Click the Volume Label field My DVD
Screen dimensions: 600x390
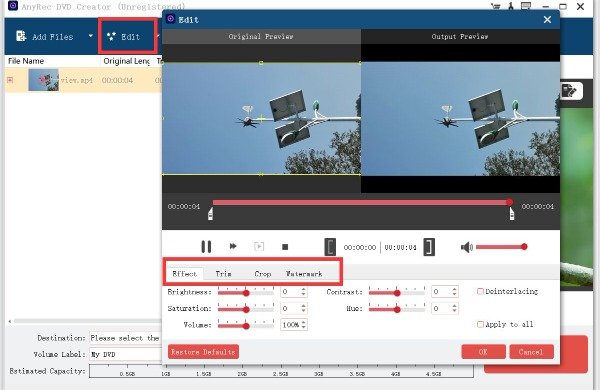click(x=126, y=354)
